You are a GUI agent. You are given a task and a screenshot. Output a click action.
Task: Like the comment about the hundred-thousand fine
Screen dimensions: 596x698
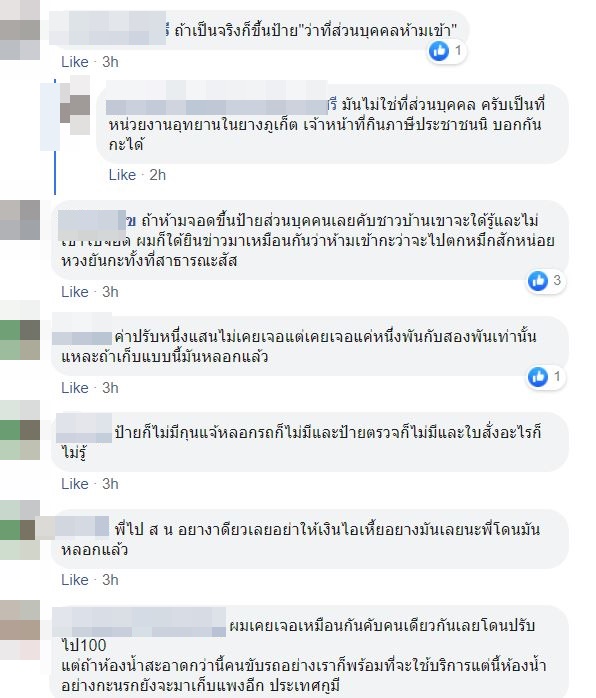[75, 388]
